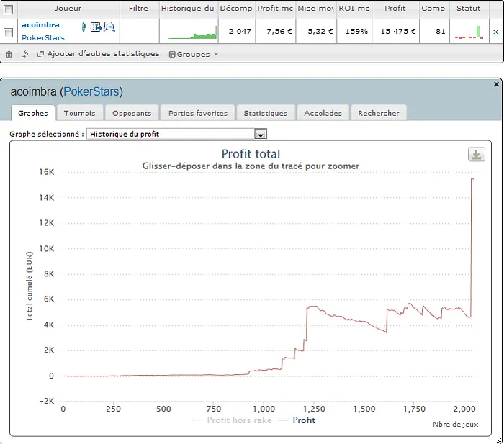Click Ajouter d'autres statistiques

click(x=98, y=54)
